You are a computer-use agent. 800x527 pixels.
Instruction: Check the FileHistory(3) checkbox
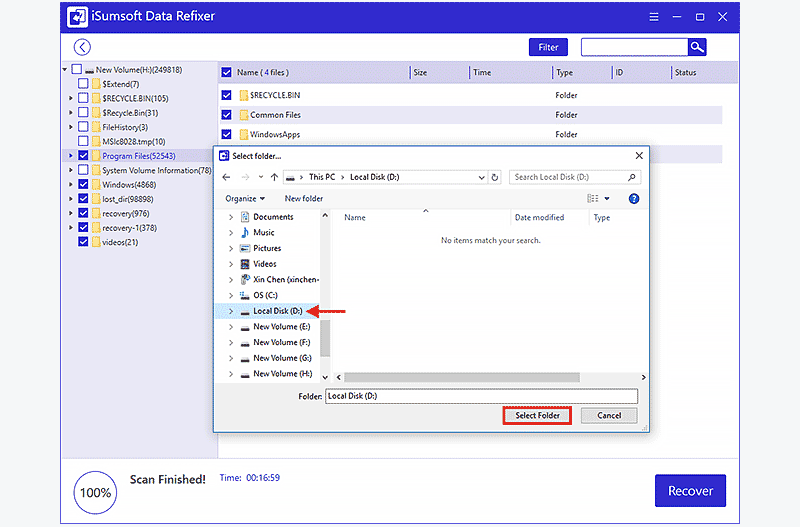[83, 127]
